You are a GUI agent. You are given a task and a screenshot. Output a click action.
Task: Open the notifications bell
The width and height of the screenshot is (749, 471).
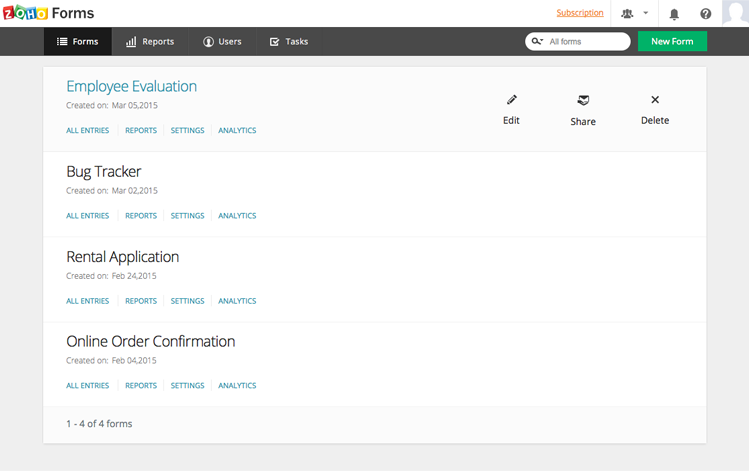coord(674,14)
